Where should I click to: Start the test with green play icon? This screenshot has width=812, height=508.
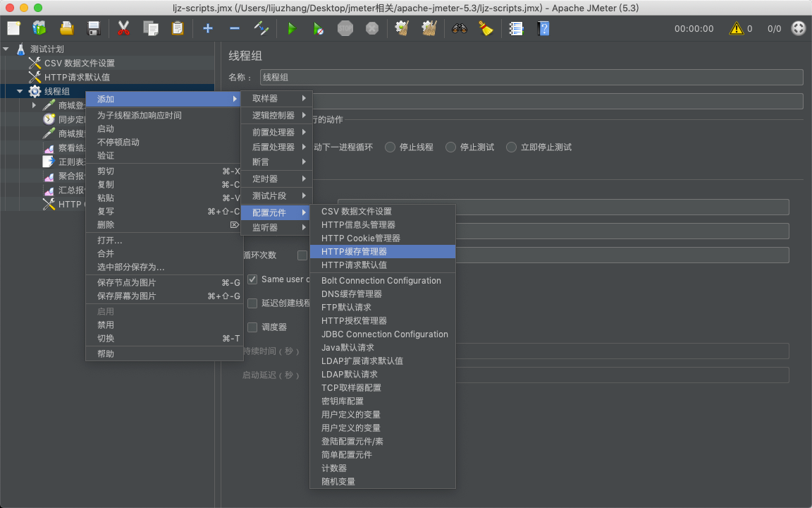click(292, 28)
